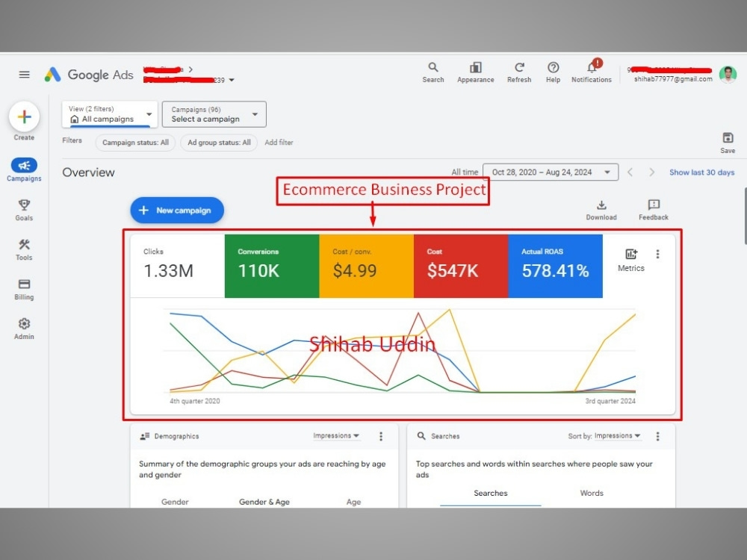Switch to the Words tab
The width and height of the screenshot is (747, 560).
click(591, 494)
